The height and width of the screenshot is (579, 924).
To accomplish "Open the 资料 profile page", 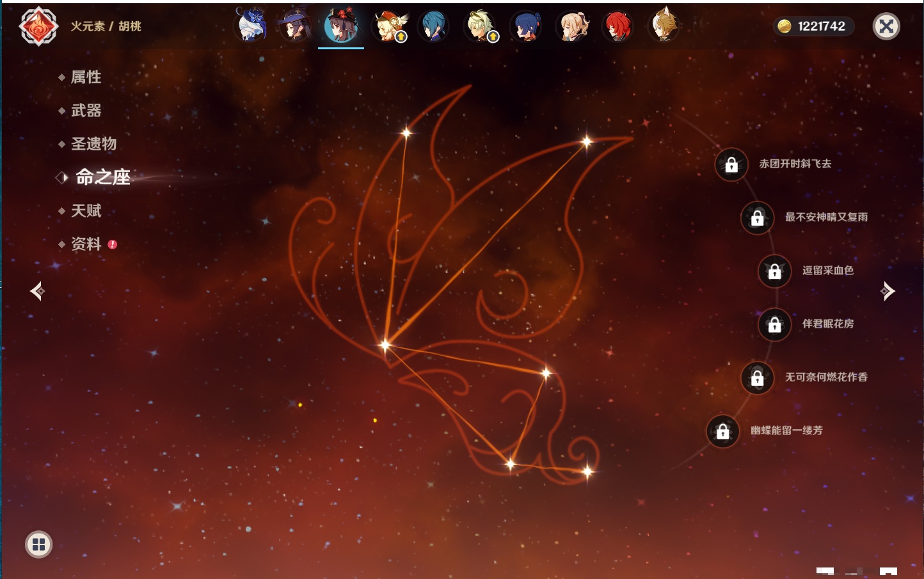I will [86, 244].
